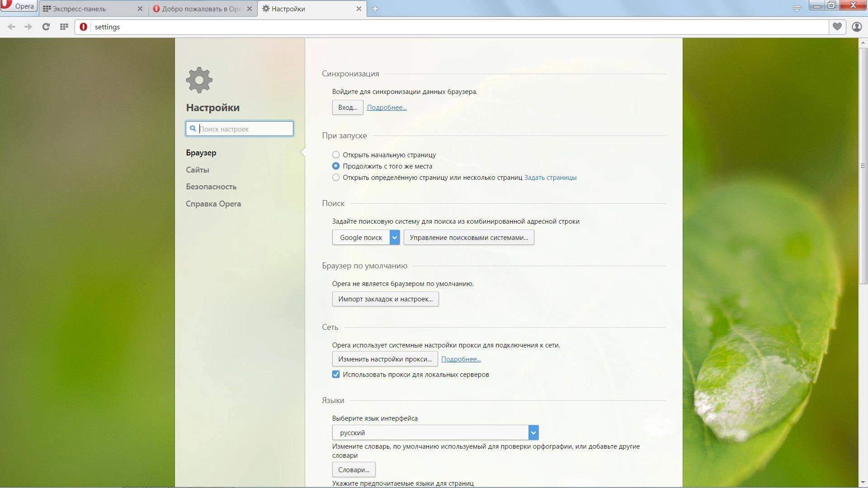Click the Браузер по умолчанию heading
This screenshot has height=488, width=868.
tap(364, 266)
